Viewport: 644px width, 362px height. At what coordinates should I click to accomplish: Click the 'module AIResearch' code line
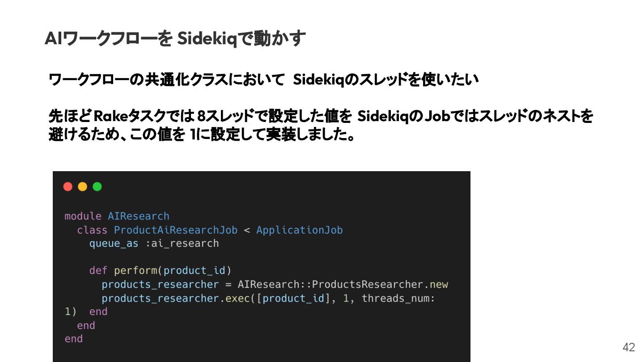click(117, 216)
